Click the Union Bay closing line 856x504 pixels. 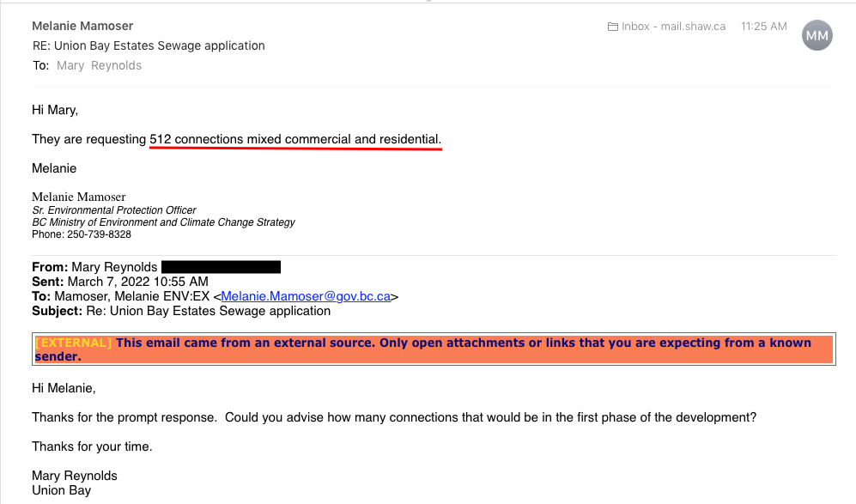click(61, 490)
